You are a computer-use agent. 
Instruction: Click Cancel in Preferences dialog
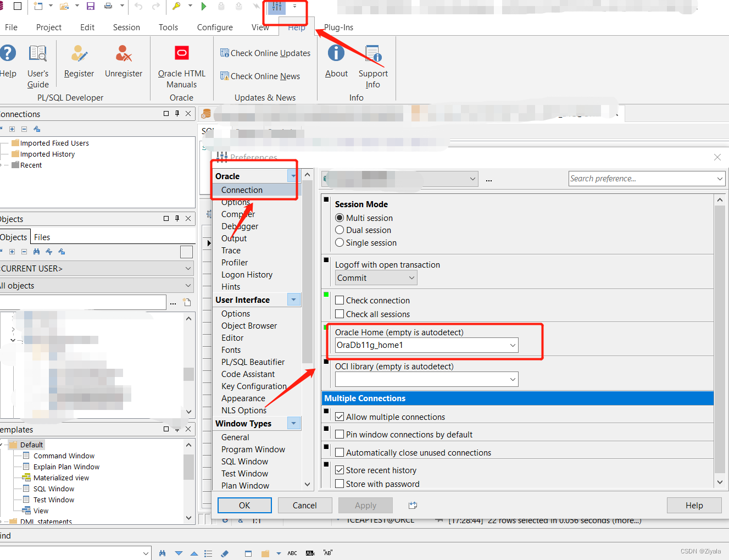click(305, 506)
